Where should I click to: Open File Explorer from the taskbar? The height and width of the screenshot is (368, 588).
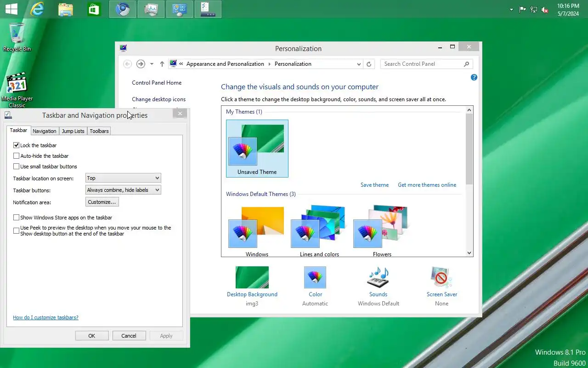click(66, 9)
